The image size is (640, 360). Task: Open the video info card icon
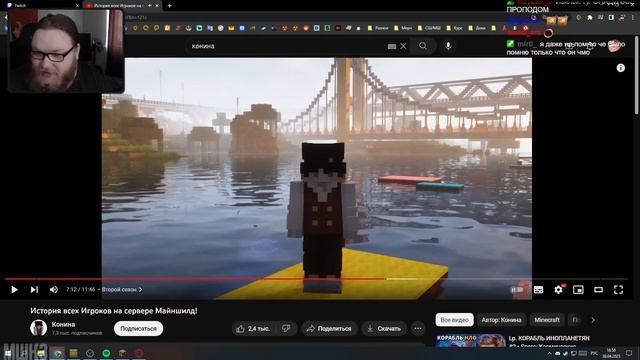(x=620, y=68)
